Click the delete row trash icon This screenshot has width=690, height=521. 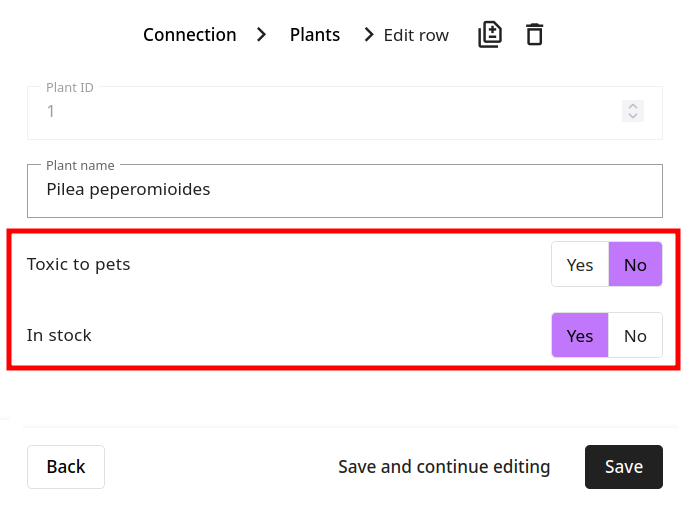tap(535, 35)
